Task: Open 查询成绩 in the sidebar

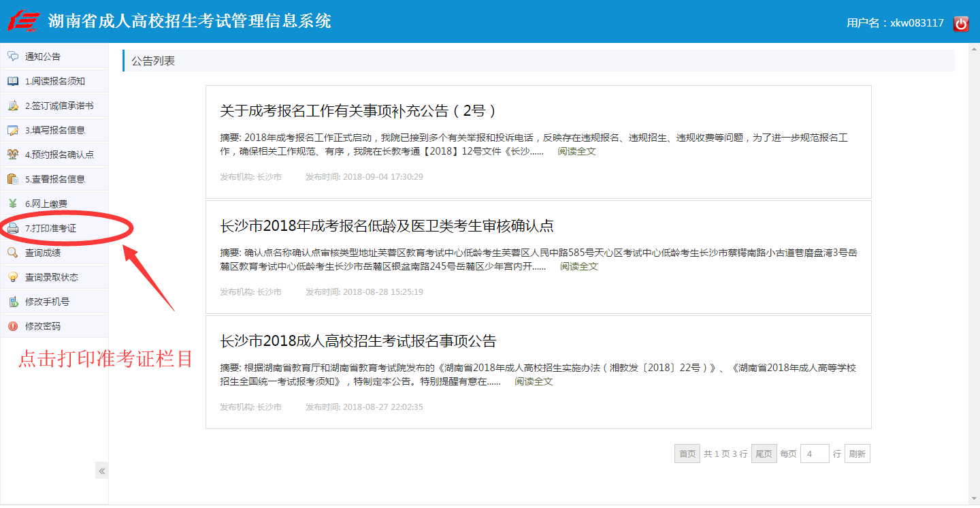Action: click(x=54, y=253)
